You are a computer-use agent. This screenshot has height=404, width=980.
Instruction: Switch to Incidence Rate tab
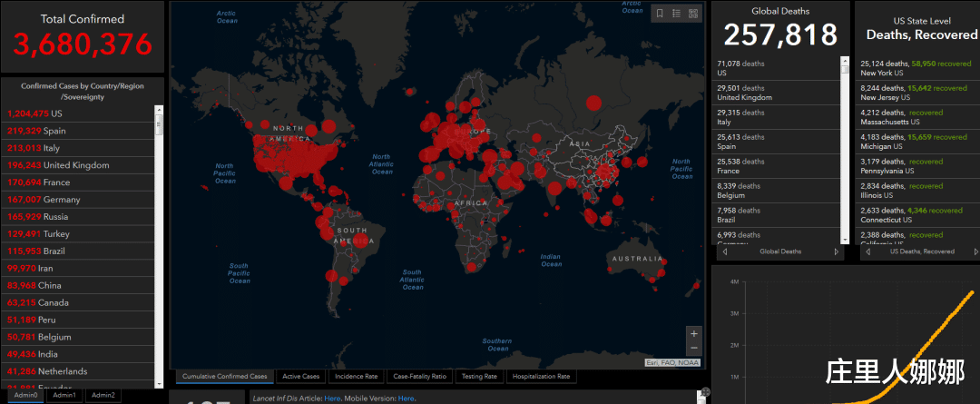[357, 377]
